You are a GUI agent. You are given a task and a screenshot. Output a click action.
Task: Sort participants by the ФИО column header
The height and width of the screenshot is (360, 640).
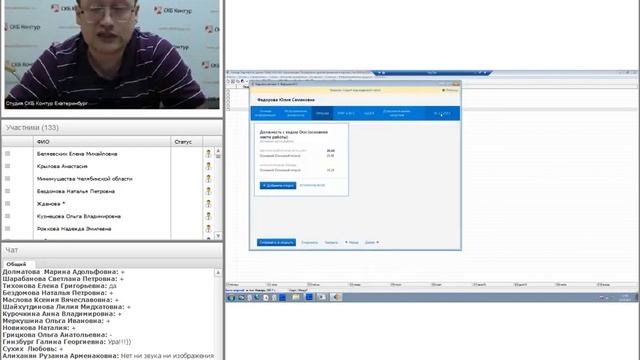click(102, 142)
